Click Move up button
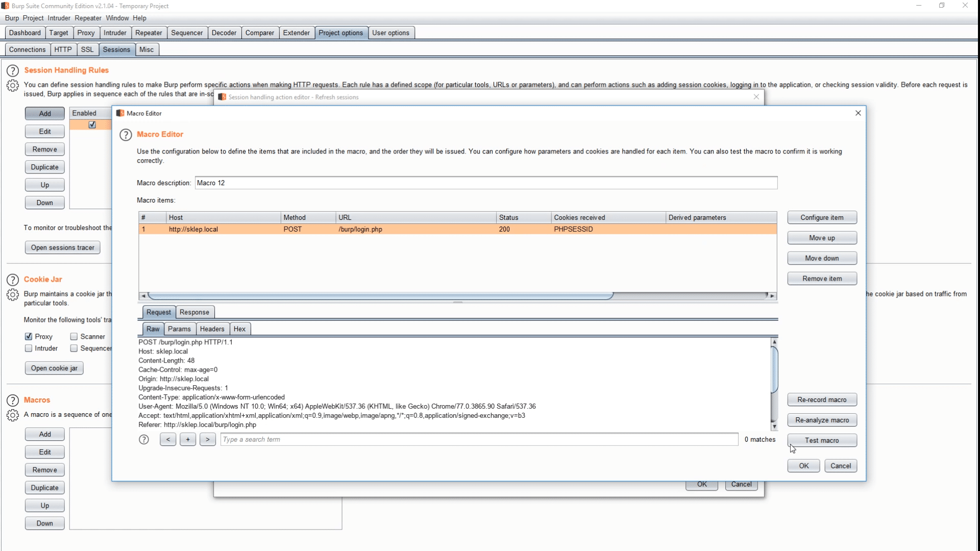This screenshot has height=551, width=980. click(x=822, y=238)
